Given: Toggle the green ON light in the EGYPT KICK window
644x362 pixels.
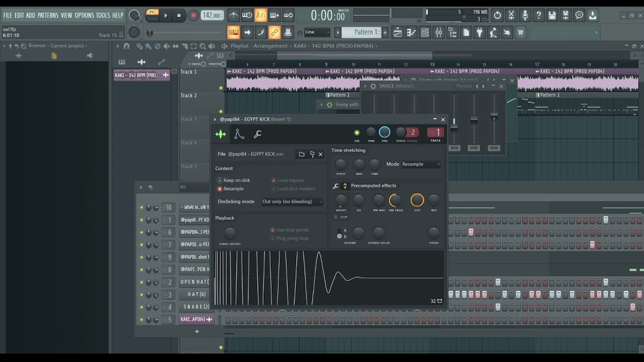Looking at the screenshot, I should pyautogui.click(x=357, y=133).
